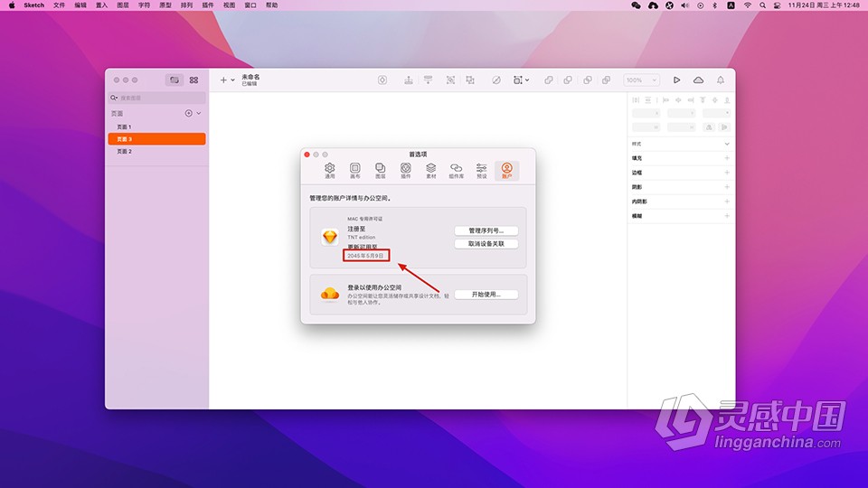Add a 阴影 shadow with plus
Image resolution: width=868 pixels, height=488 pixels.
[x=727, y=187]
